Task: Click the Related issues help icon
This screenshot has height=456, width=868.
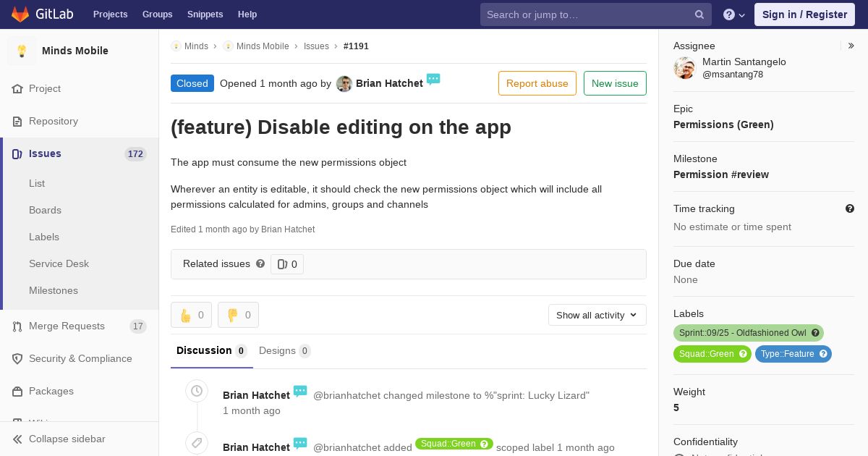Action: pos(260,263)
